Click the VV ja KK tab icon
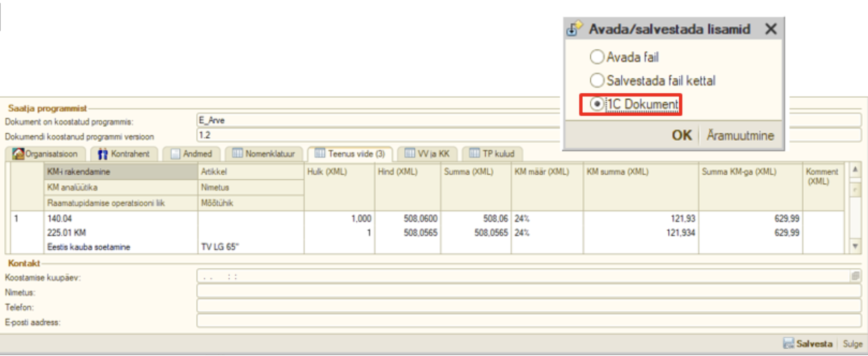Image resolution: width=868 pixels, height=356 pixels. [410, 154]
